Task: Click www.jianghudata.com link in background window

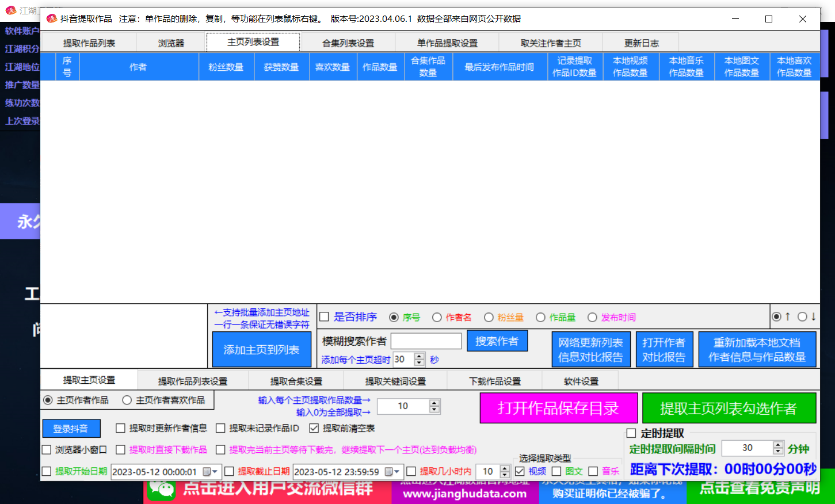Action: click(x=465, y=494)
